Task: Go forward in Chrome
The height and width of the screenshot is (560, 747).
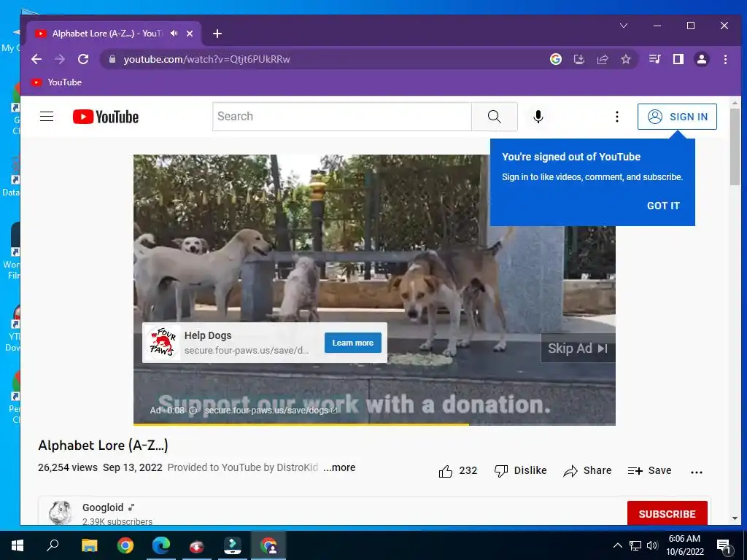Action: [x=60, y=59]
